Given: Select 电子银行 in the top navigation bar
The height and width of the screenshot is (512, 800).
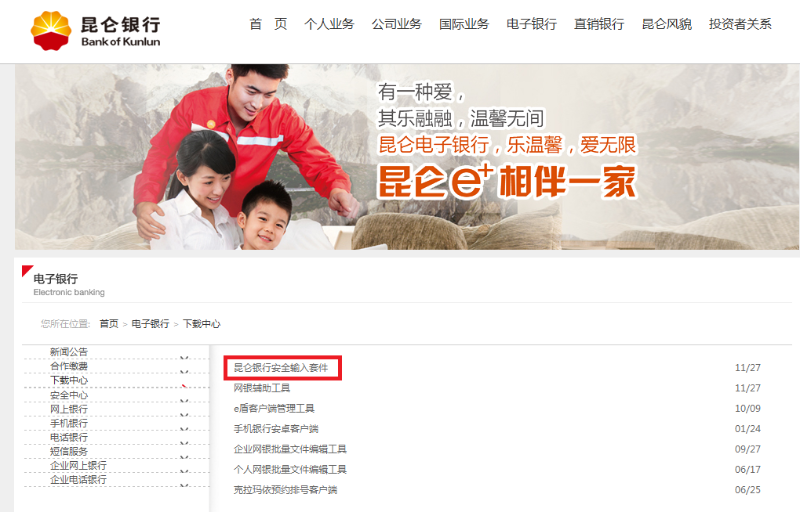Looking at the screenshot, I should (531, 24).
